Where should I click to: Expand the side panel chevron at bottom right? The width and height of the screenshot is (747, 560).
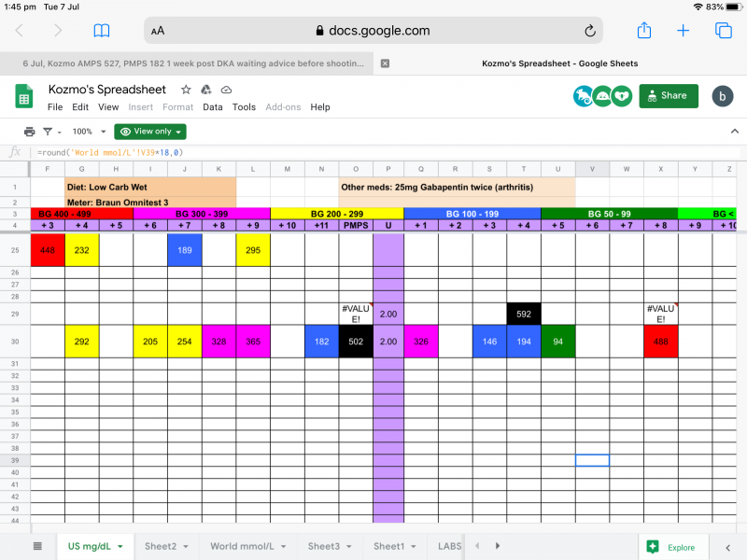click(x=727, y=547)
